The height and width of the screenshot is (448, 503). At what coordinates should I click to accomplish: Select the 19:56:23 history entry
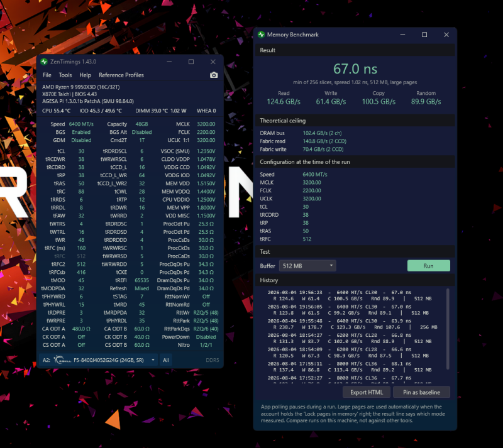pos(350,295)
